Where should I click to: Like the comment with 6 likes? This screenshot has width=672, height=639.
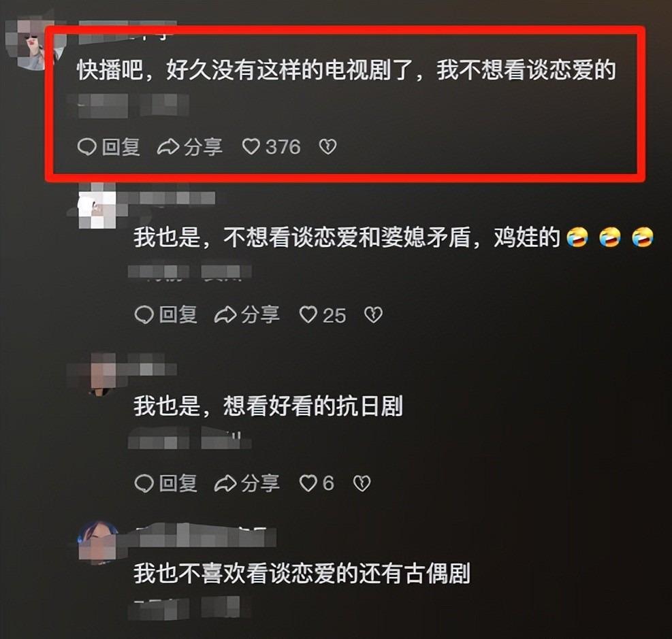coord(308,483)
